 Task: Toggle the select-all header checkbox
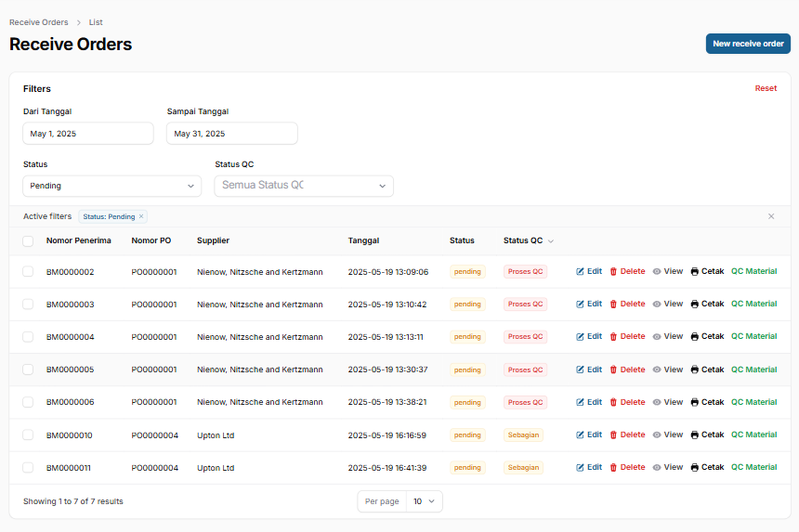pyautogui.click(x=28, y=240)
